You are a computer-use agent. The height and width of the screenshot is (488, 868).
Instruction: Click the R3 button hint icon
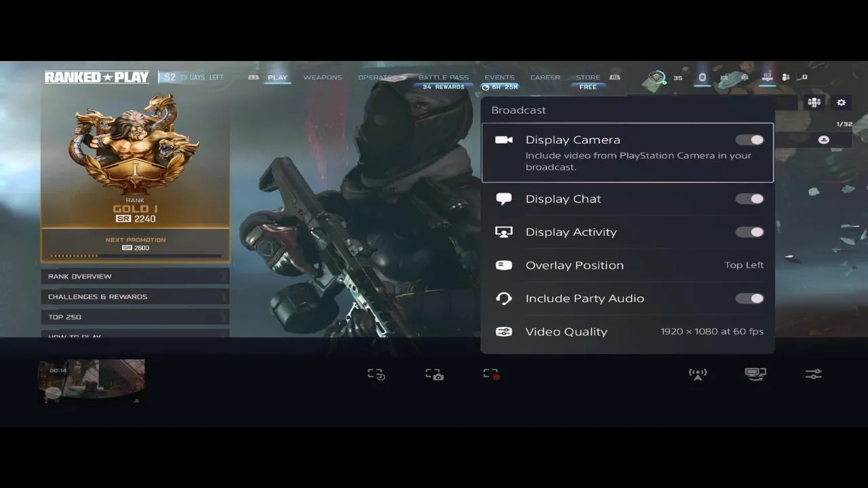coord(768,77)
